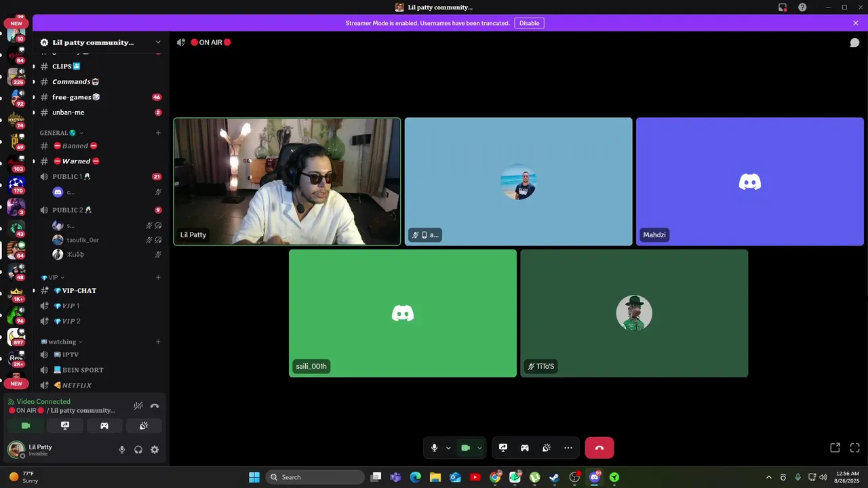Open taskbar volume control
This screenshot has width=868, height=488.
coord(823,477)
